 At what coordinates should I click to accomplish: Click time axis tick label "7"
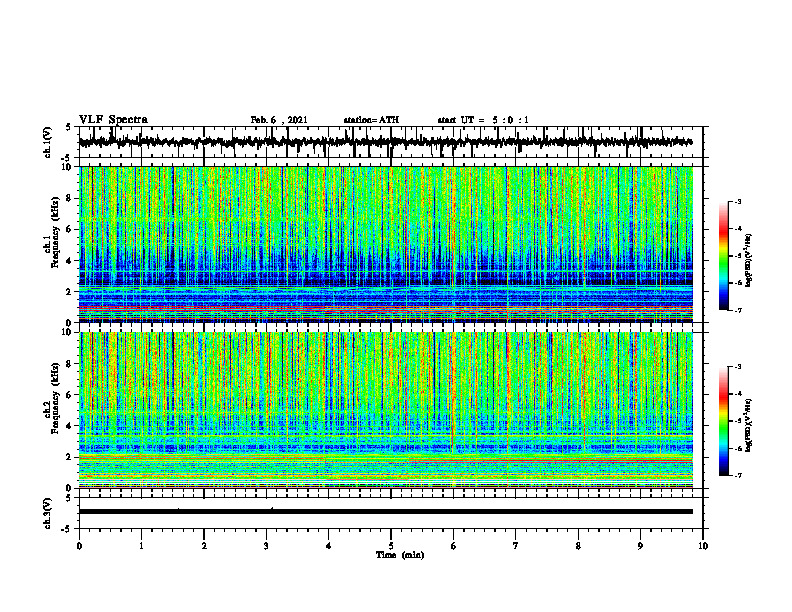point(516,546)
